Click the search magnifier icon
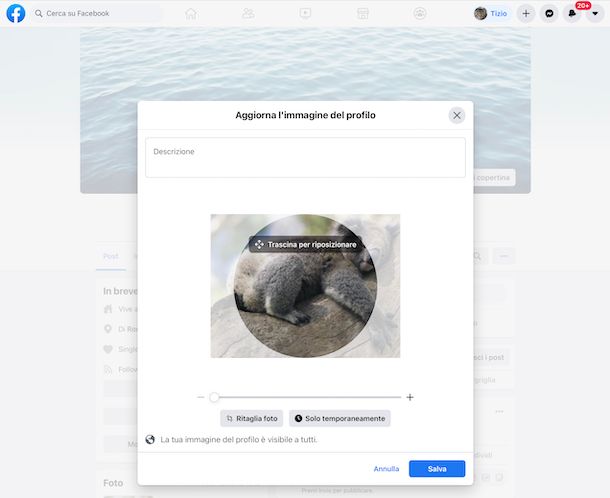Viewport: 610px width, 498px height. tap(39, 14)
